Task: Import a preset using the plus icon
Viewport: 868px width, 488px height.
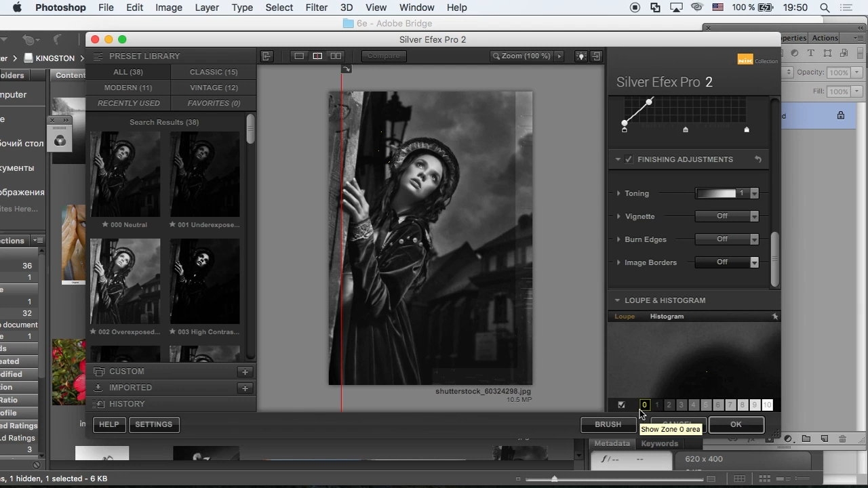Action: click(x=245, y=388)
